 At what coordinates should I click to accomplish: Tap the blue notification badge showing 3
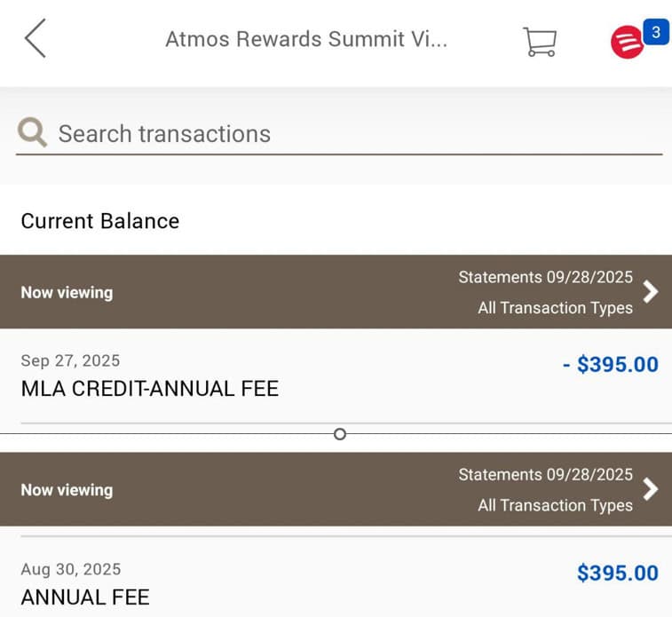pyautogui.click(x=656, y=33)
